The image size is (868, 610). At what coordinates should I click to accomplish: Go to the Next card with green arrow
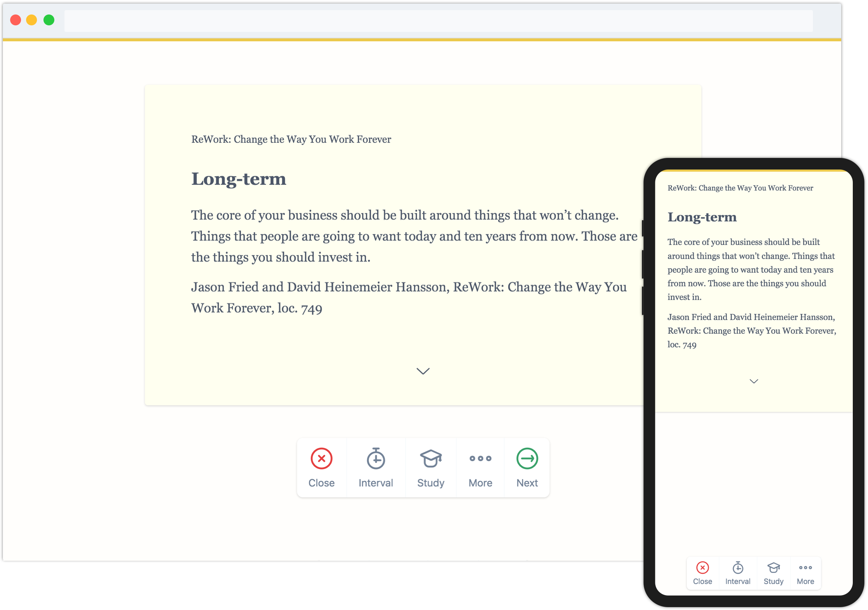coord(527,459)
